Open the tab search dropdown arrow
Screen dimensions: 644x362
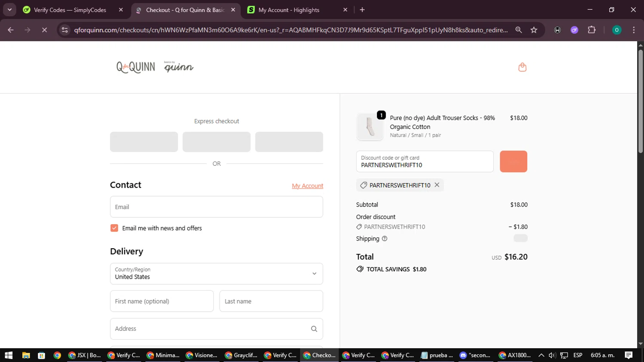[9, 9]
